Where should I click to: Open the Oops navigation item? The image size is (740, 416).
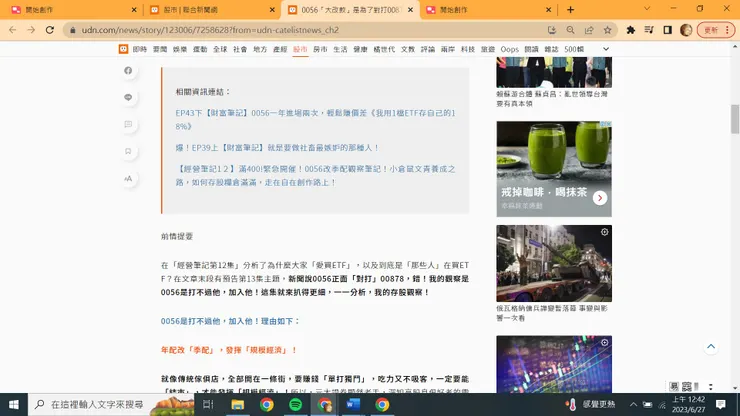509,49
